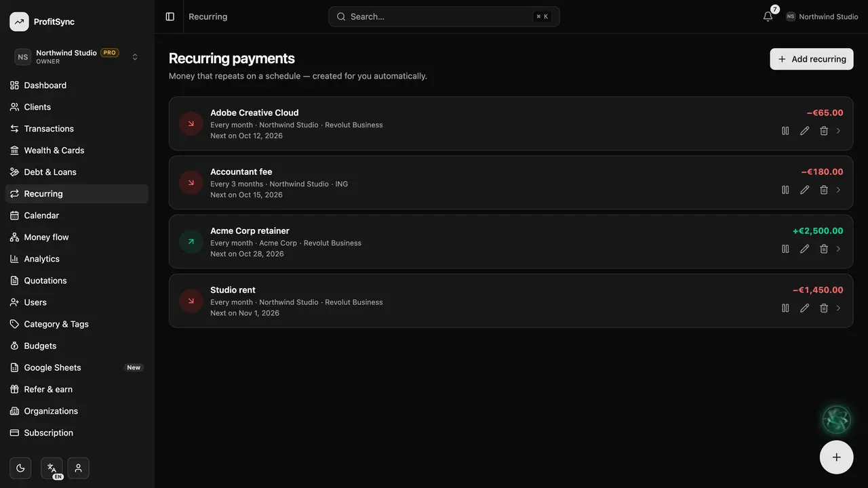
Task: Pause the Acme Corp retainer payment
Action: (785, 249)
